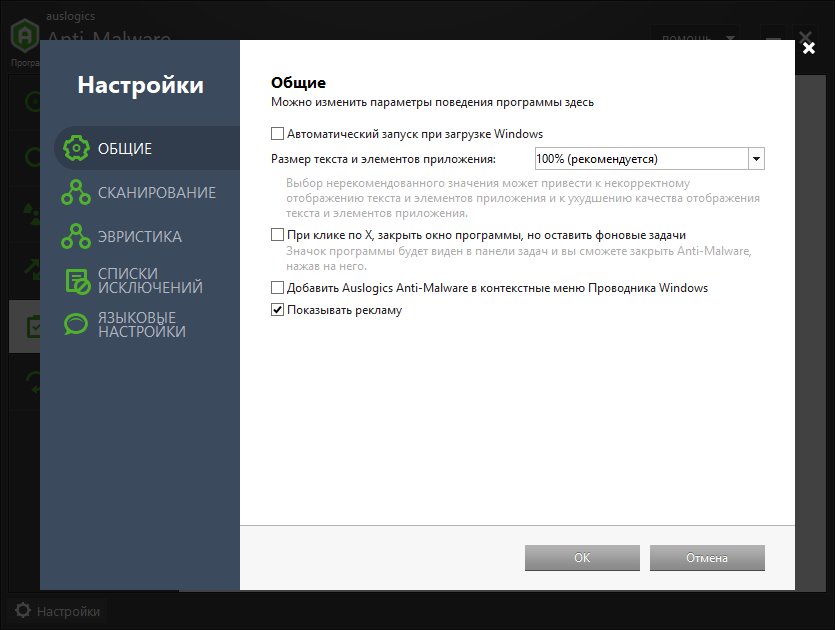Viewport: 835px width, 630px height.
Task: Uncheck the Показывать рекламу checkbox
Action: (x=278, y=310)
